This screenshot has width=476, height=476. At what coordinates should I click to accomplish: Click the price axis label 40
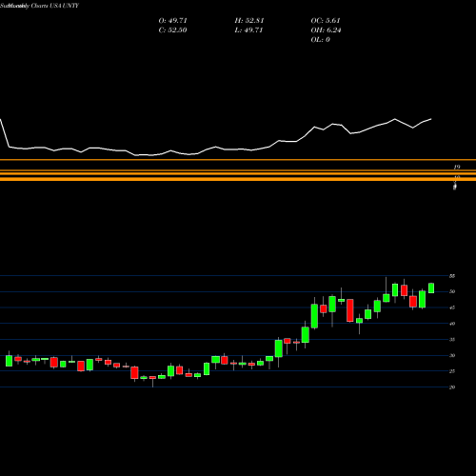pos(452,324)
